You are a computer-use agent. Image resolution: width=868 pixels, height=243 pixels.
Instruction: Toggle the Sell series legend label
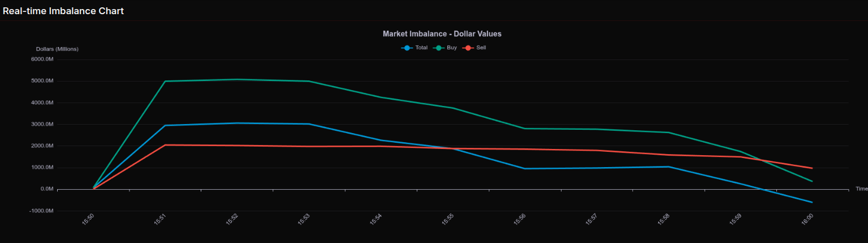pos(481,48)
